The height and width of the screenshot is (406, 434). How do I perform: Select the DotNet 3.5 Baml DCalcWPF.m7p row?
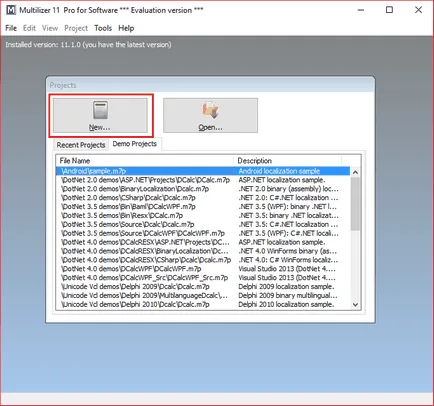(x=203, y=207)
